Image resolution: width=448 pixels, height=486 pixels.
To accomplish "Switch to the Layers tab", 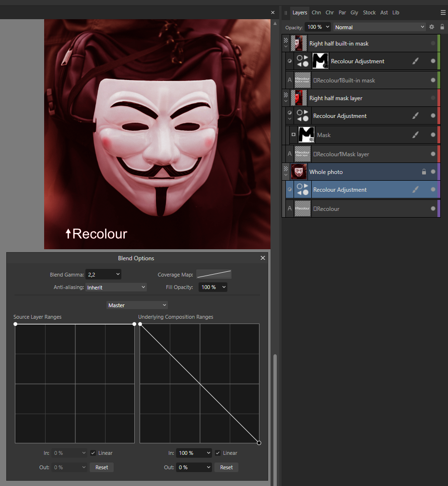I will pyautogui.click(x=300, y=13).
